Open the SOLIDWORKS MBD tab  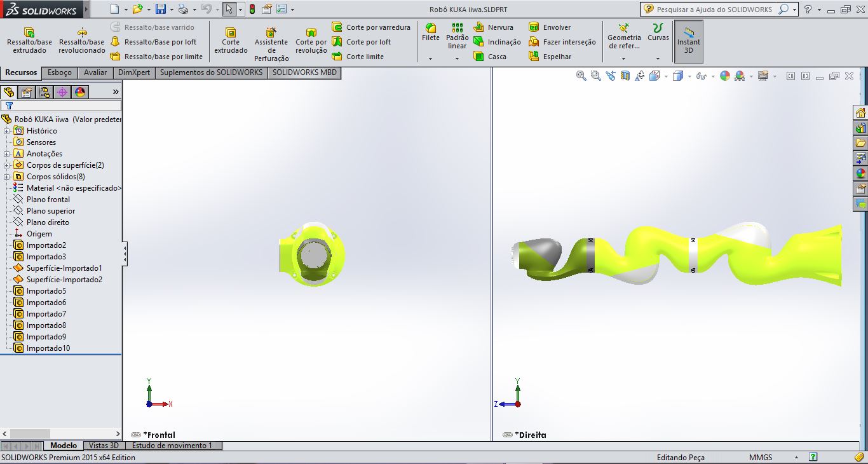(304, 72)
